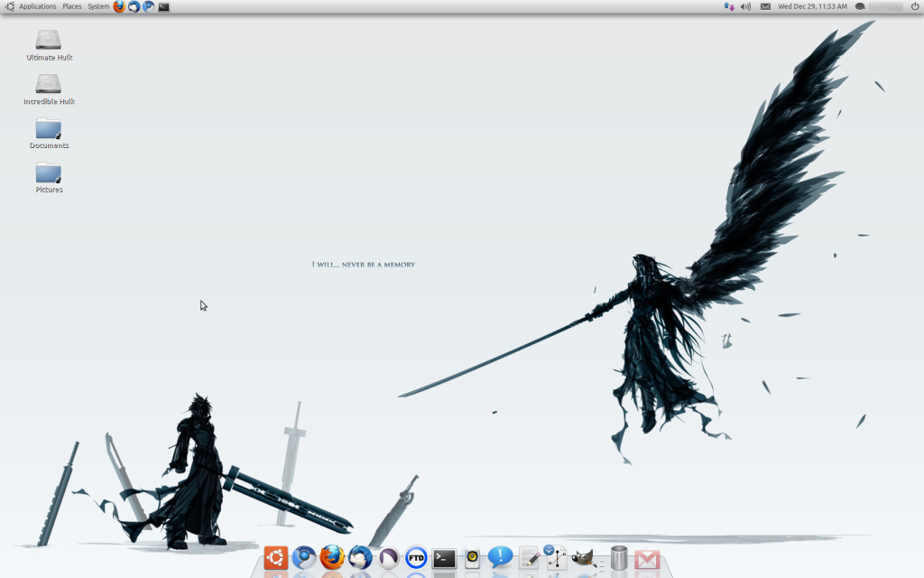Click the Chromium launcher in the top panel

[x=149, y=6]
